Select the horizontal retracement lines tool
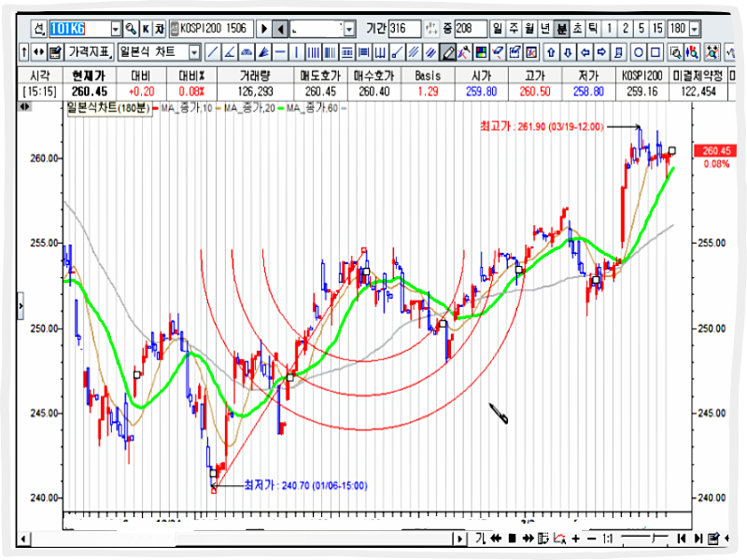 click(347, 52)
